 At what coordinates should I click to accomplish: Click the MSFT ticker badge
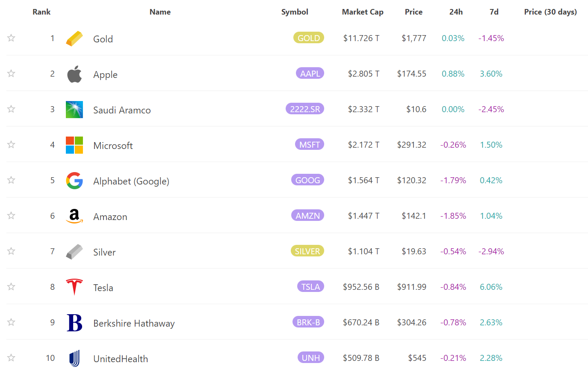click(x=310, y=144)
